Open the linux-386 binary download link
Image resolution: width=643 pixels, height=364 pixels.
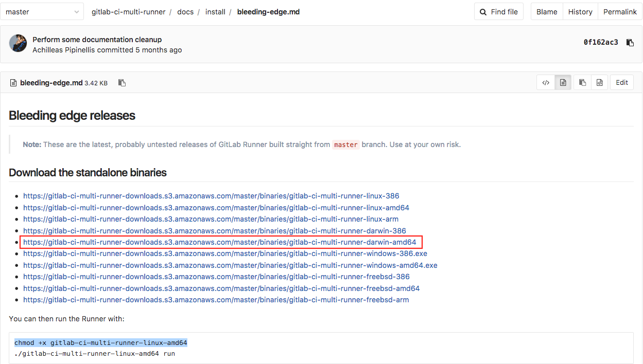(x=211, y=196)
